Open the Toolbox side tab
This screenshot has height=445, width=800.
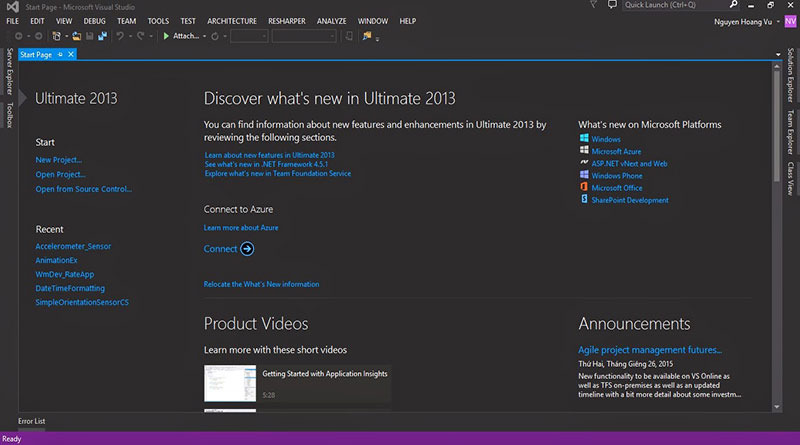(x=9, y=115)
